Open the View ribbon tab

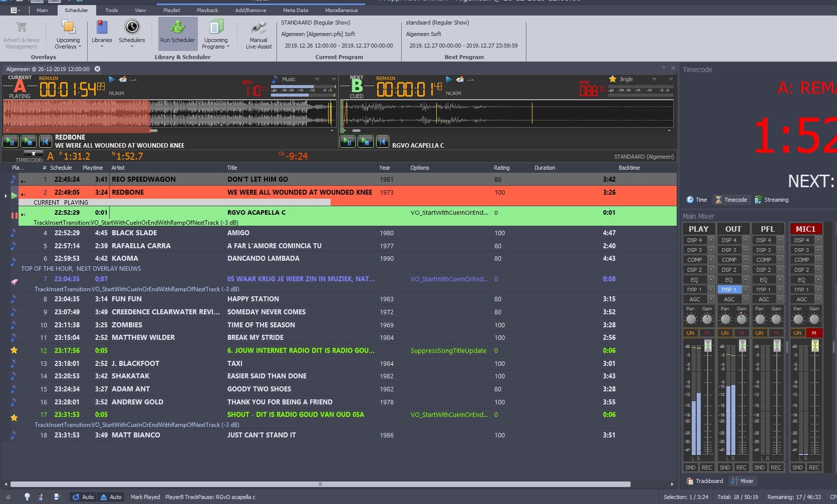(140, 10)
